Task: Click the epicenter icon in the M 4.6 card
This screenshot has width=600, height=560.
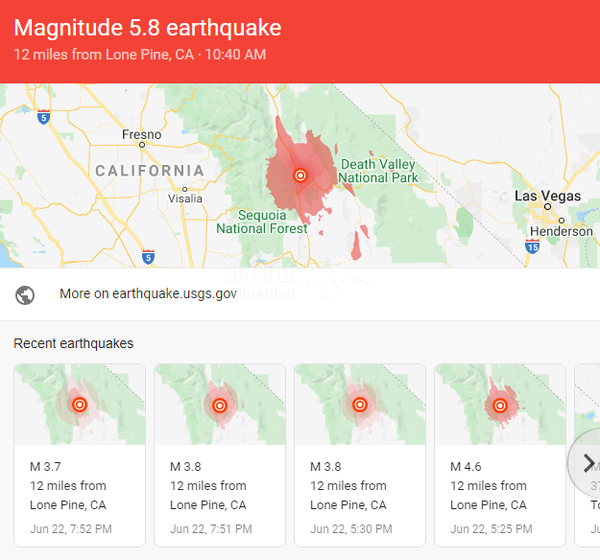Action: [500, 405]
